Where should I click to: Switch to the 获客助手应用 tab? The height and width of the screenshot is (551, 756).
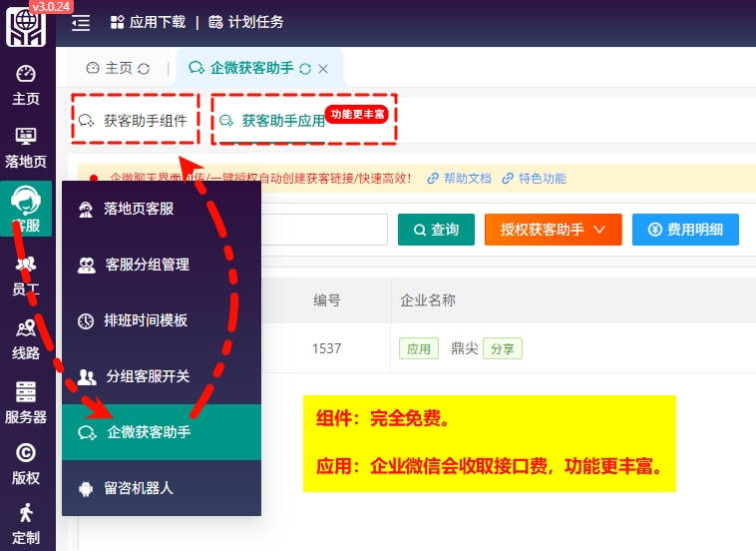[x=283, y=121]
